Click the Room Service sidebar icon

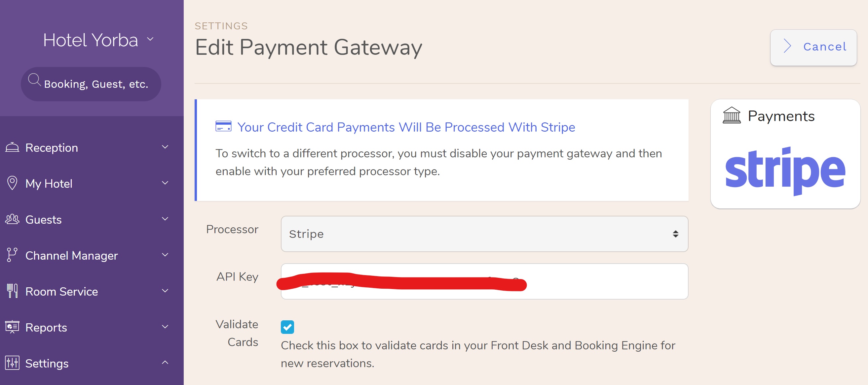[x=12, y=291]
